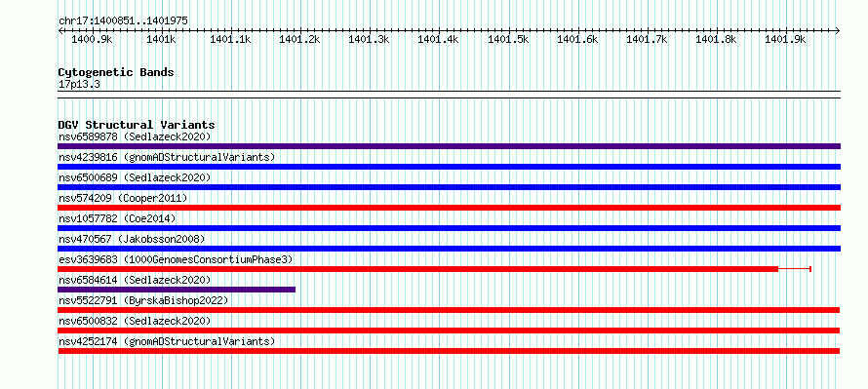Click the chr17:1400851..1401975 coordinate label
The height and width of the screenshot is (389, 868).
(123, 21)
